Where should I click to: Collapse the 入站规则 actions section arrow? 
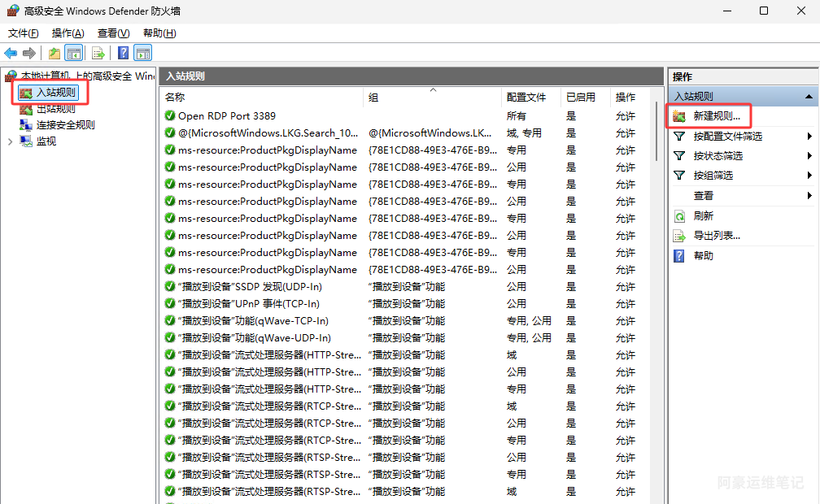pyautogui.click(x=809, y=97)
